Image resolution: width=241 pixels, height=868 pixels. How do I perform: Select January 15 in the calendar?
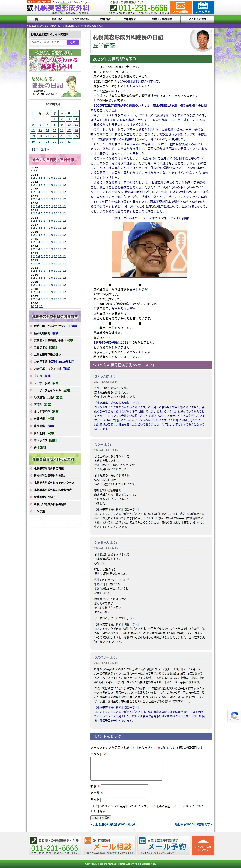(54, 130)
